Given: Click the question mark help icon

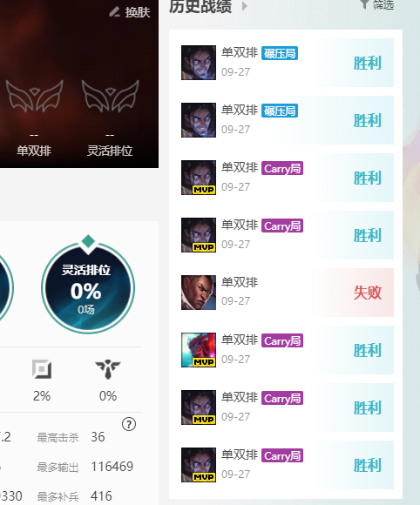Looking at the screenshot, I should tap(129, 425).
